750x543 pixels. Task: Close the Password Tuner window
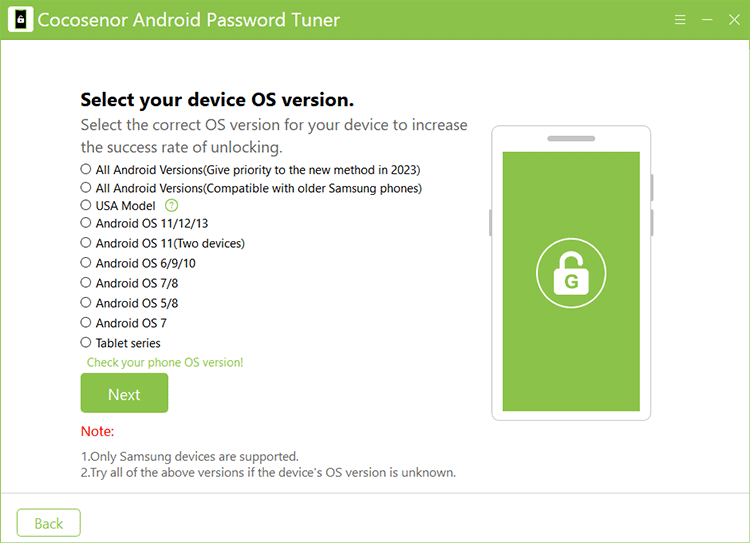coord(733,20)
